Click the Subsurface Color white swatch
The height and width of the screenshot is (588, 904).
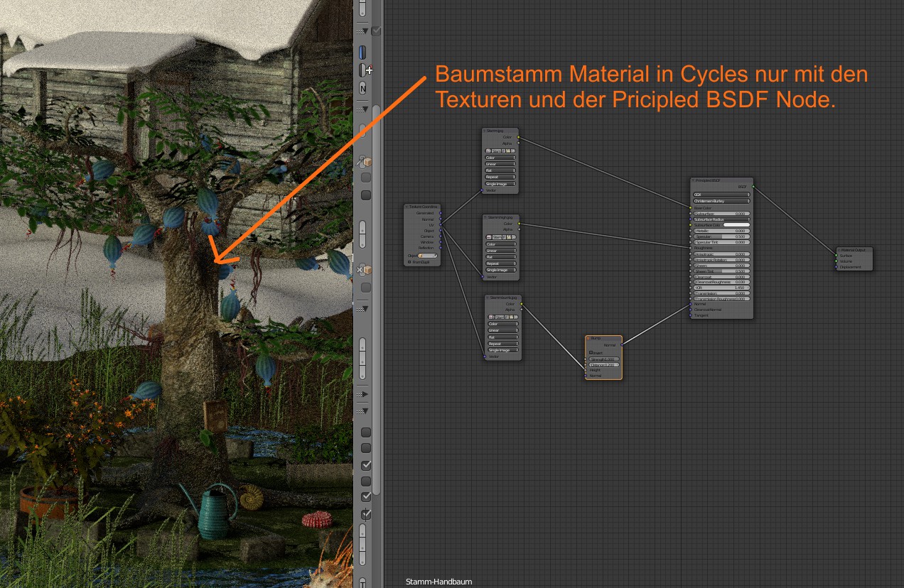pyautogui.click(x=736, y=225)
